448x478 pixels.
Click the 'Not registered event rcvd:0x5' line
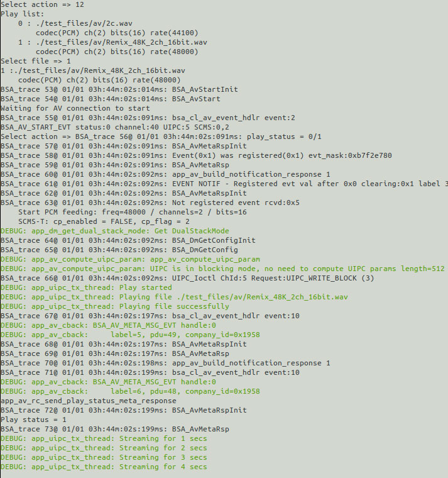pos(150,203)
